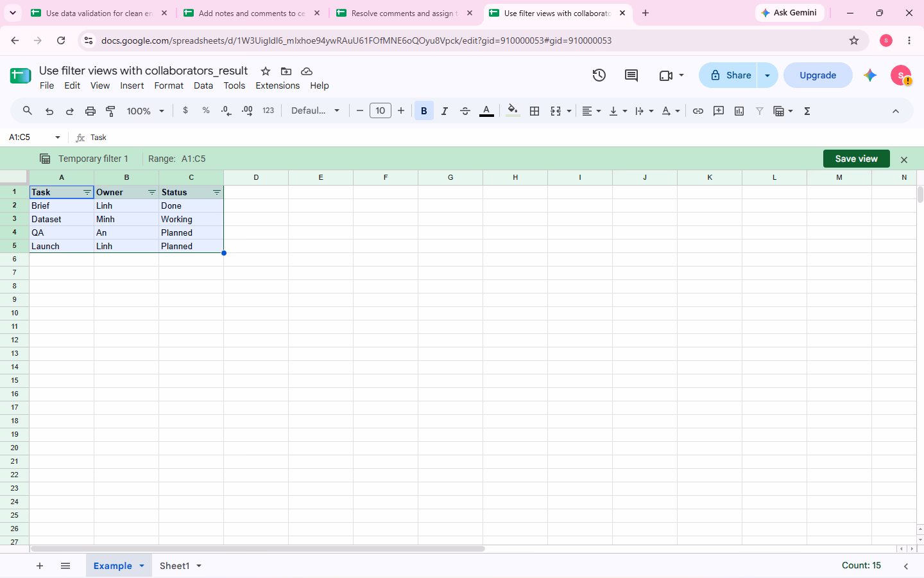Toggle bold formatting
The image size is (924, 578).
pyautogui.click(x=424, y=111)
